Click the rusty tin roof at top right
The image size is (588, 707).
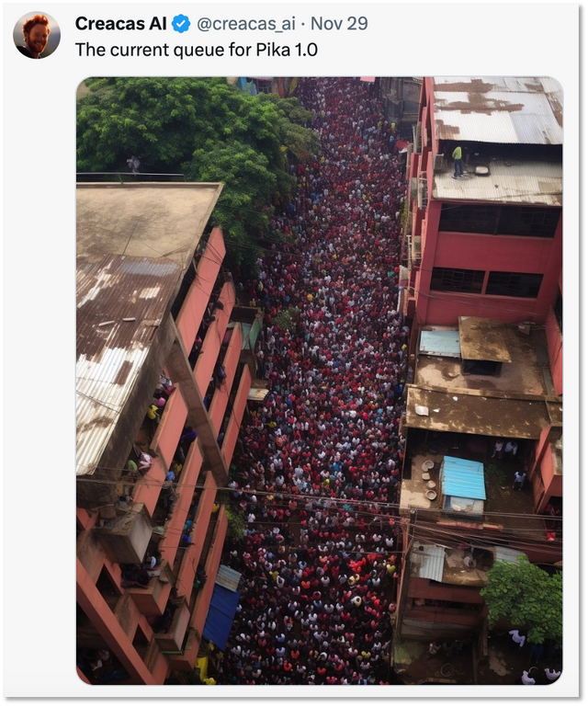(498, 110)
